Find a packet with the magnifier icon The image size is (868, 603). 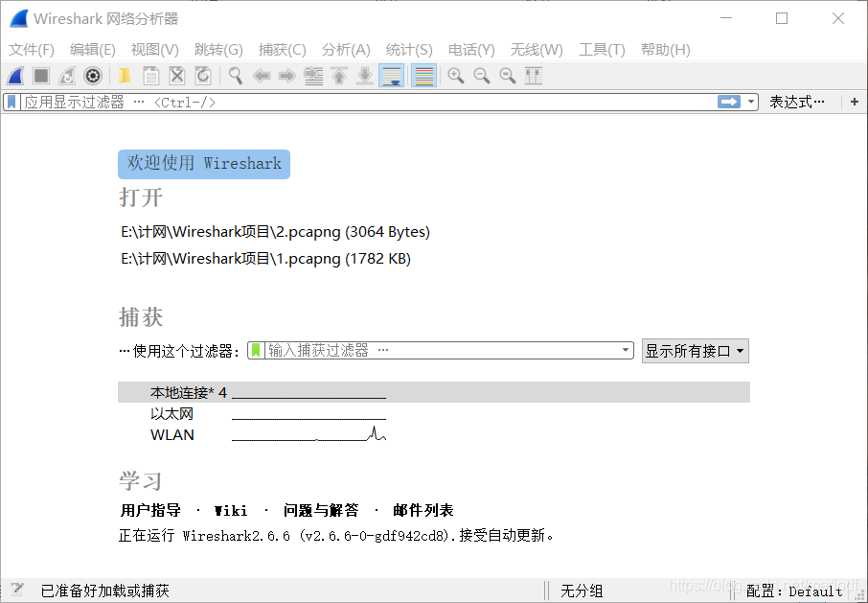point(236,76)
